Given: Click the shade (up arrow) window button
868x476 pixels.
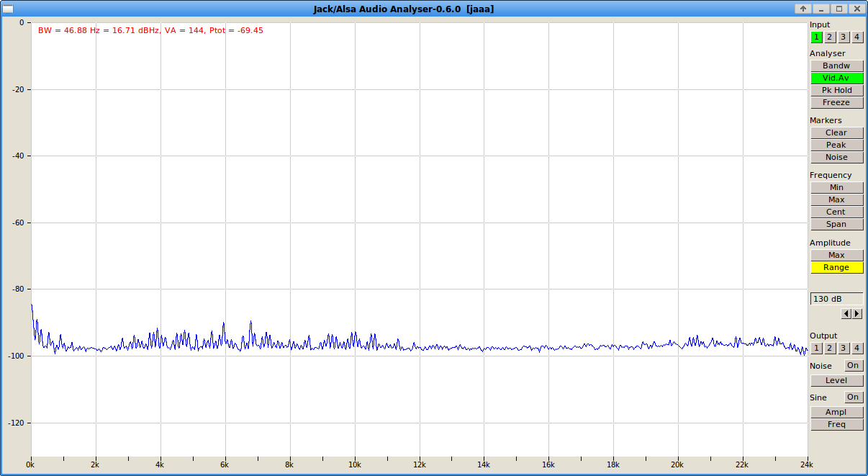Looking at the screenshot, I should [x=803, y=9].
